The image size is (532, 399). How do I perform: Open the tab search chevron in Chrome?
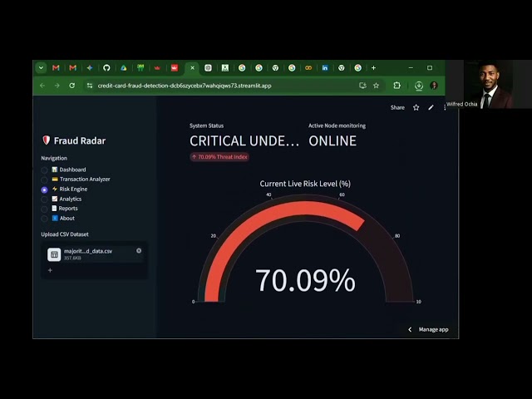point(41,68)
